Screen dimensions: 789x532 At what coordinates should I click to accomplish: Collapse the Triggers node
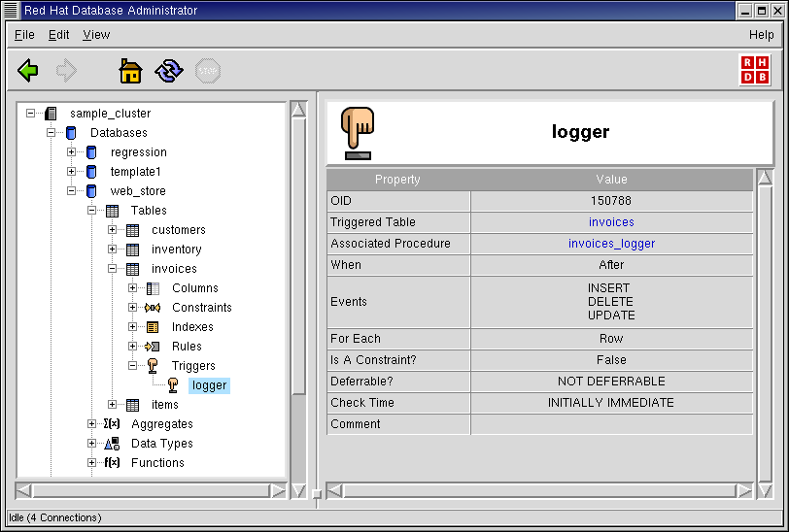132,366
